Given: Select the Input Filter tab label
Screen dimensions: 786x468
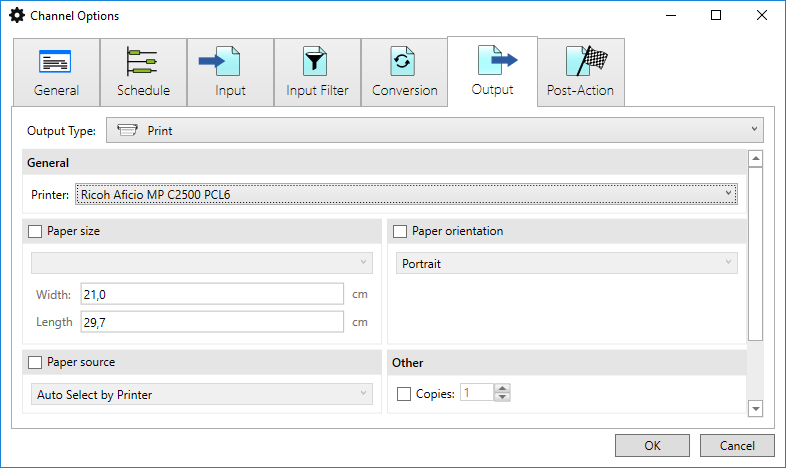Looking at the screenshot, I should tap(317, 90).
